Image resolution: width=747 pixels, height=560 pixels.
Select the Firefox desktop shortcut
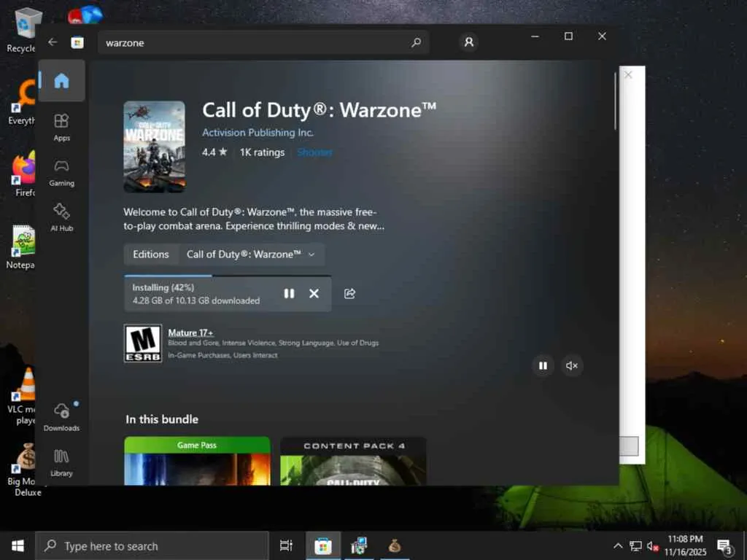point(23,174)
